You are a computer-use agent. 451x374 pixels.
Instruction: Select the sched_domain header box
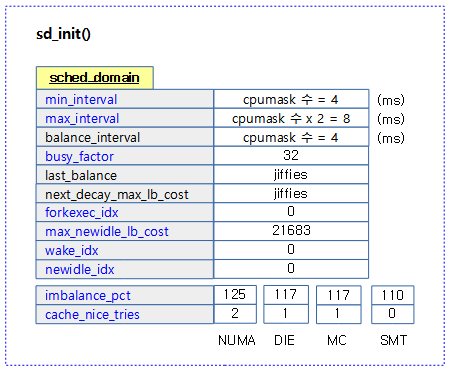tap(95, 78)
